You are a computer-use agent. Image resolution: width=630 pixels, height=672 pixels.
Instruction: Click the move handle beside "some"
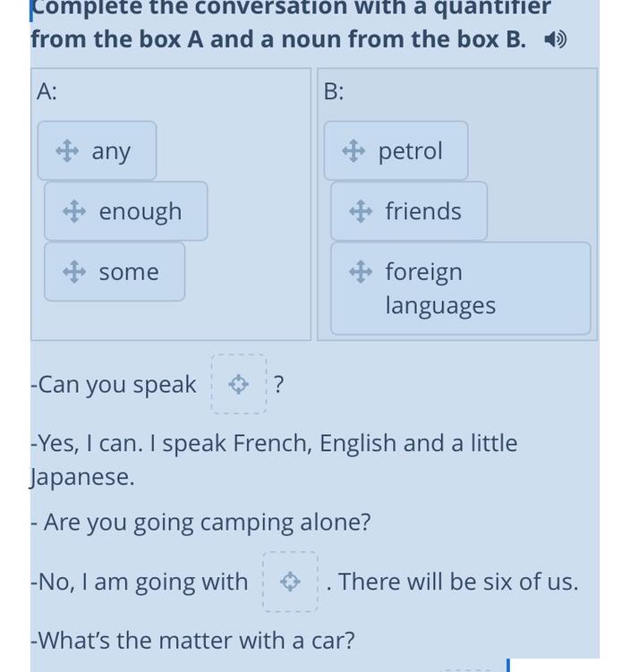[x=74, y=271]
